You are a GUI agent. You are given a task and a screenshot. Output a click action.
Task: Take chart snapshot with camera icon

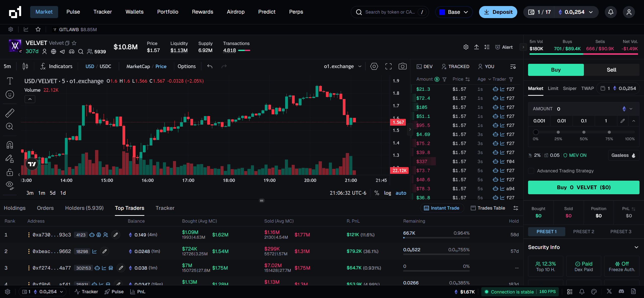tap(403, 66)
